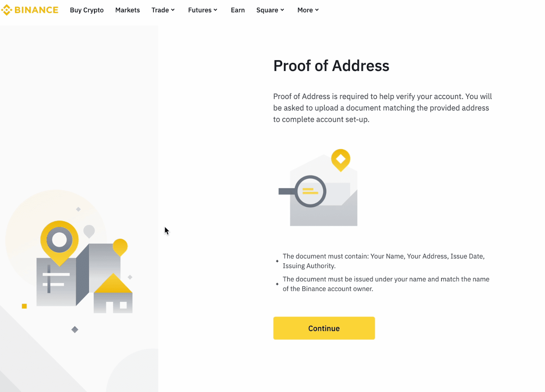The image size is (545, 392).
Task: Open the More dropdown
Action: [x=308, y=10]
